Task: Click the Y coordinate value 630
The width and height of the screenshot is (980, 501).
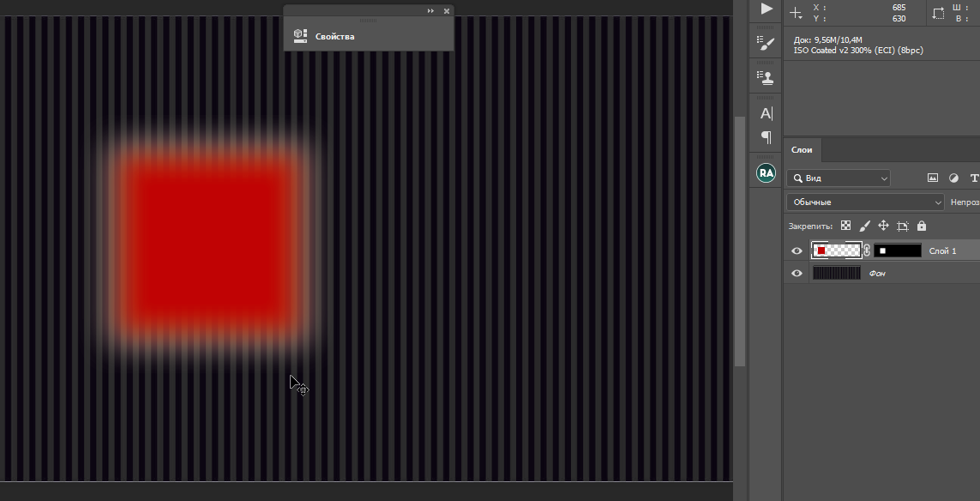Action: coord(899,19)
